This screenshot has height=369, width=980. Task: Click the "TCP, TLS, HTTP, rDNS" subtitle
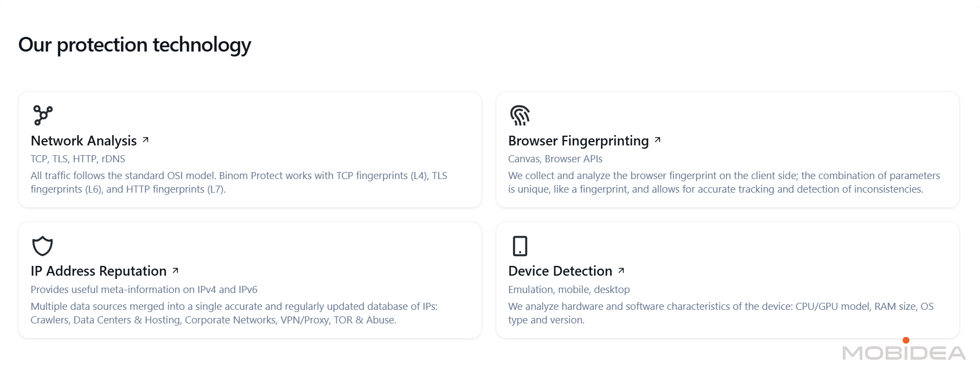(78, 159)
